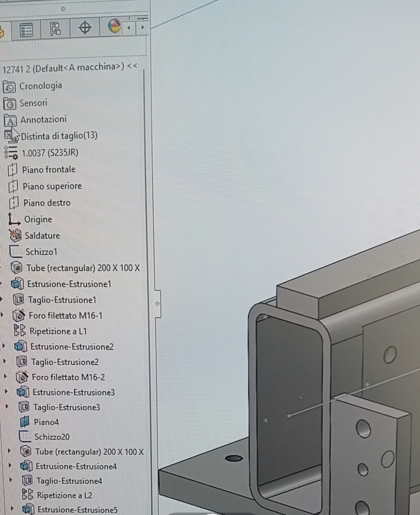Click the Cronologia folder icon
Image resolution: width=420 pixels, height=515 pixels.
point(9,86)
